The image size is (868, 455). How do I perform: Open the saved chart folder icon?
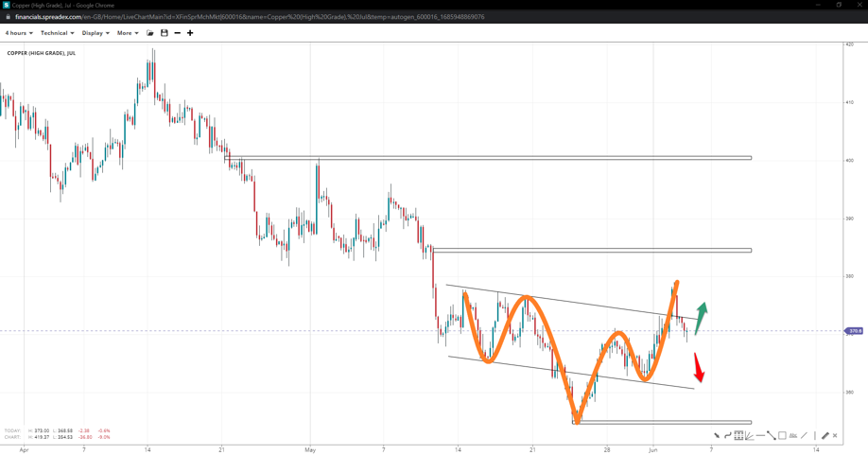tap(150, 33)
